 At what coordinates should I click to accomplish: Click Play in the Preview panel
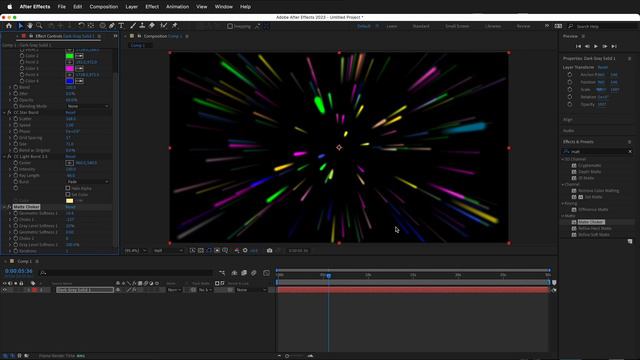tap(596, 47)
